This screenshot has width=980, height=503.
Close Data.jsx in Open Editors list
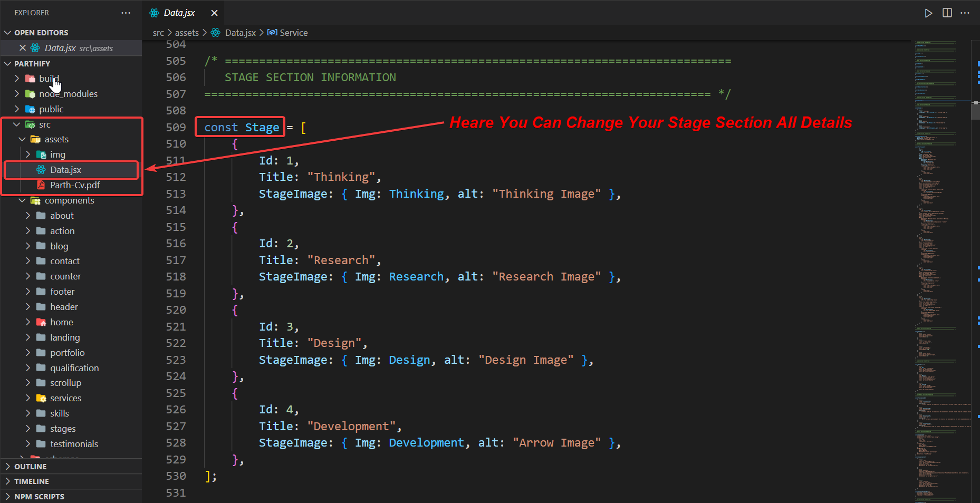(x=23, y=48)
